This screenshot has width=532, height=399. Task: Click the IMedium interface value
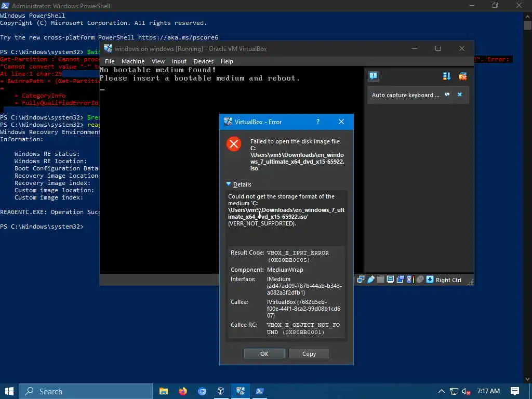coord(304,286)
